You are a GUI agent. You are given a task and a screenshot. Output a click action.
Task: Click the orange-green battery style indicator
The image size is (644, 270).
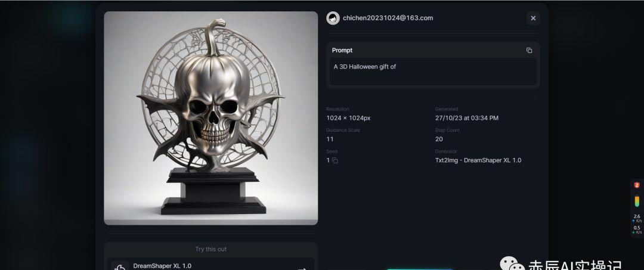point(637,201)
